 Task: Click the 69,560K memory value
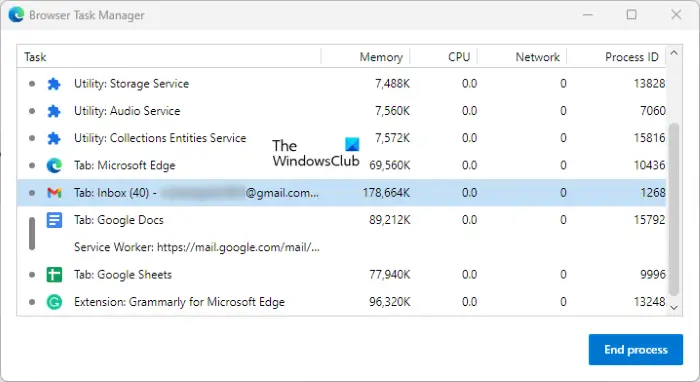coord(390,166)
